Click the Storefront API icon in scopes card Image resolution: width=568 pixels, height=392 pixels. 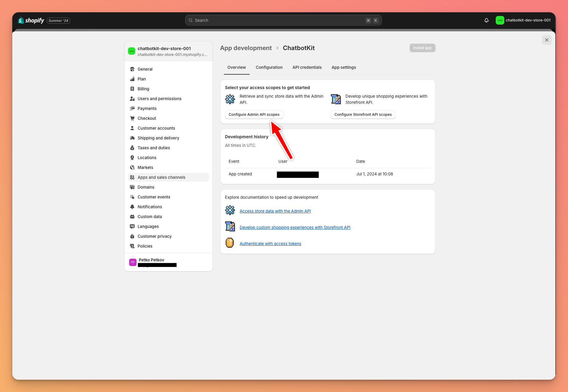[x=336, y=99]
